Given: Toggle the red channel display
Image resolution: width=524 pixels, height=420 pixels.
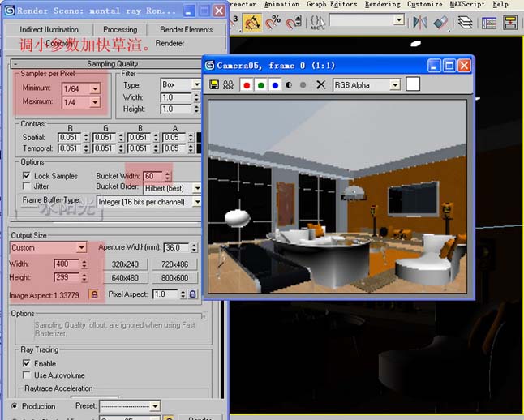Looking at the screenshot, I should [247, 85].
